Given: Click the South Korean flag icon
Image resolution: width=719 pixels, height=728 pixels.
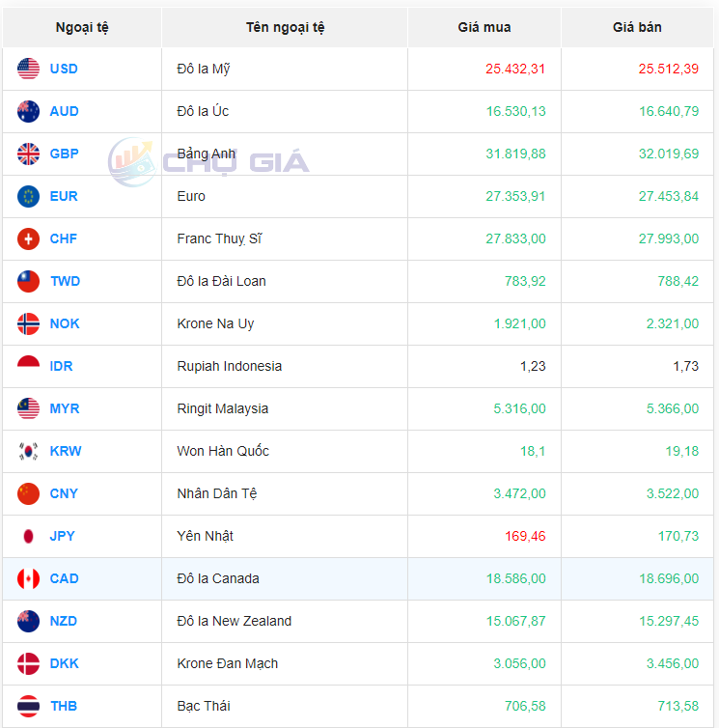Looking at the screenshot, I should tap(29, 451).
